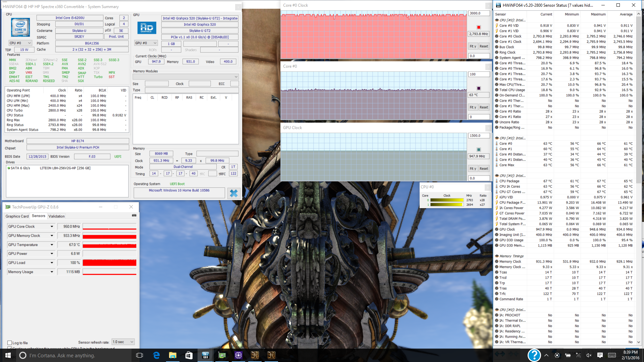Click the muted volume tray icon
This screenshot has height=362, width=644.
(589, 355)
